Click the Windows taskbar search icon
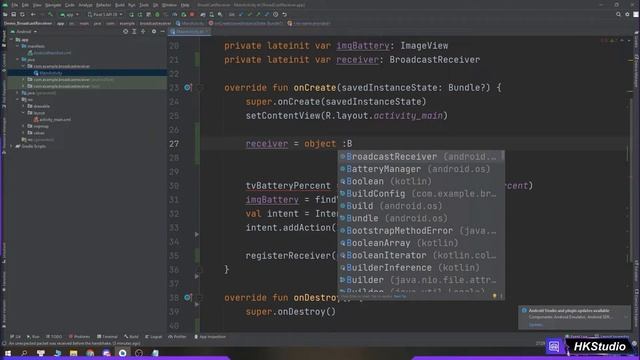Viewport: 640px width, 360px height. 24,353
